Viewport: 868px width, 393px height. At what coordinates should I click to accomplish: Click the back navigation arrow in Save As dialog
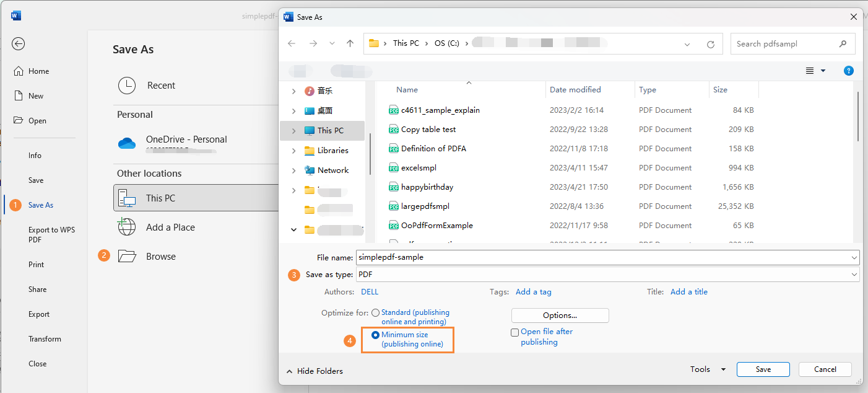pos(292,43)
